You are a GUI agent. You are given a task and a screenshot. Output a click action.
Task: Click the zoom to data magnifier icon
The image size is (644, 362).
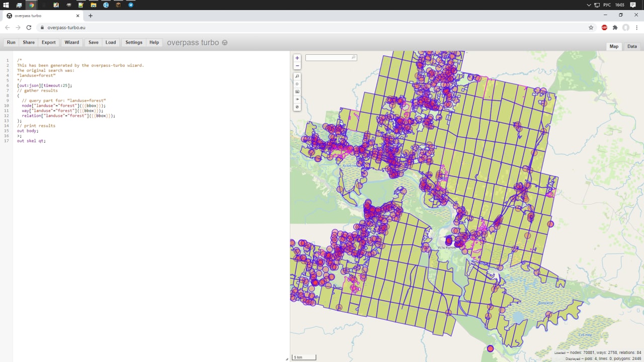point(297,76)
